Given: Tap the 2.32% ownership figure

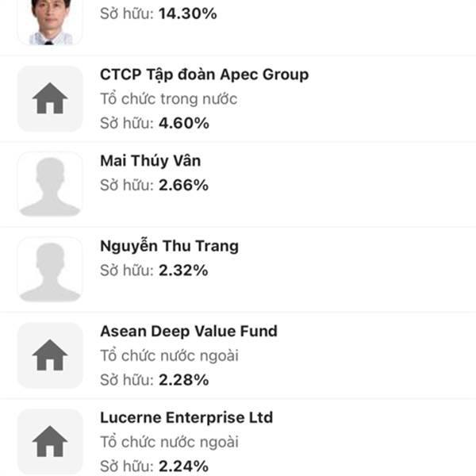Looking at the screenshot, I should pos(183,271).
